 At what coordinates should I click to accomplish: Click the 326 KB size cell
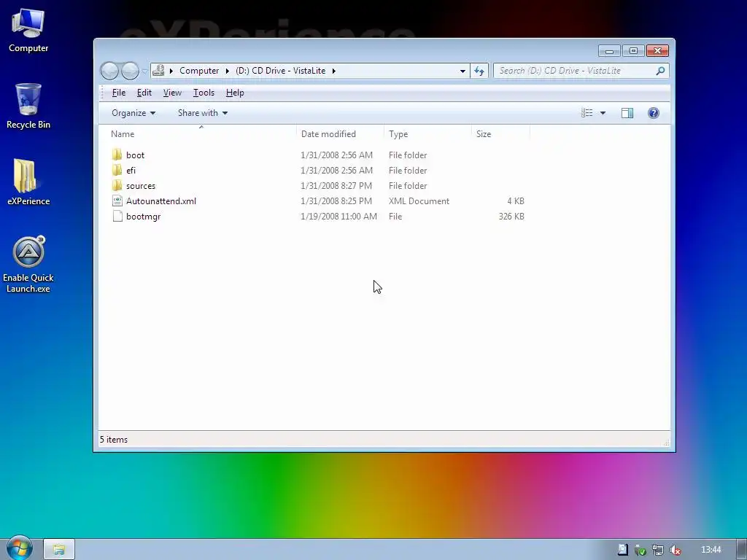(x=511, y=216)
